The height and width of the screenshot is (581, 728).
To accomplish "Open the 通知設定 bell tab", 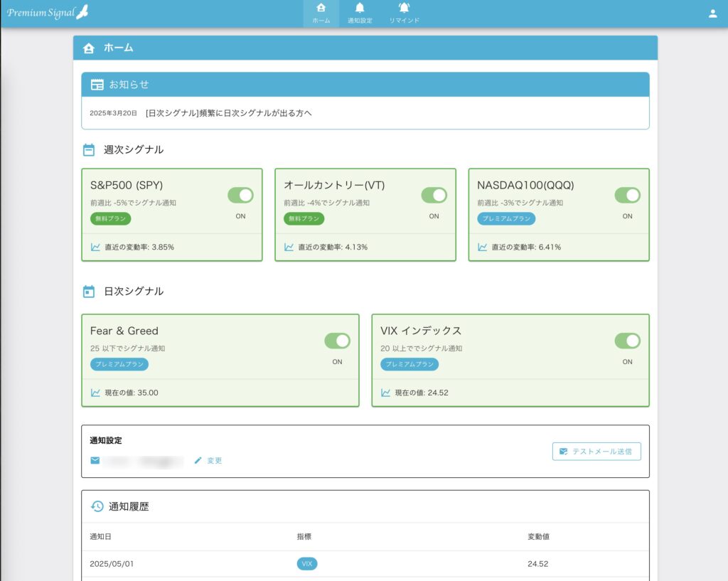I will (x=360, y=14).
